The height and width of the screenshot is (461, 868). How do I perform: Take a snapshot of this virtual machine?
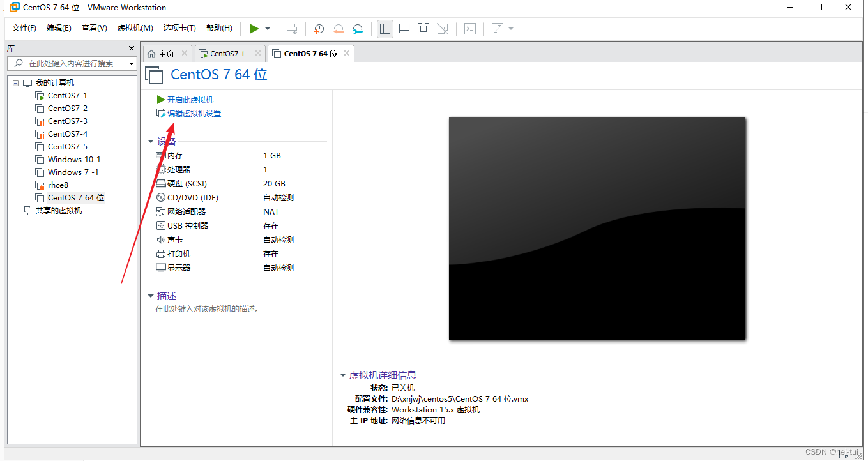coord(319,29)
